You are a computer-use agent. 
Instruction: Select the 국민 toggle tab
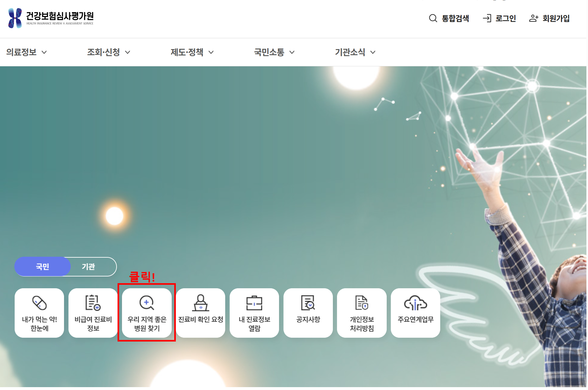[x=42, y=267]
